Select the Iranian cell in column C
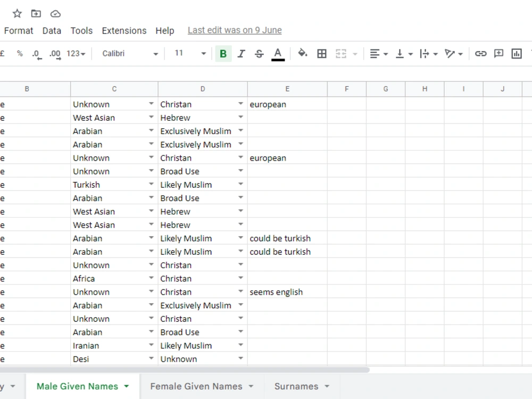This screenshot has height=399, width=532. coord(114,345)
